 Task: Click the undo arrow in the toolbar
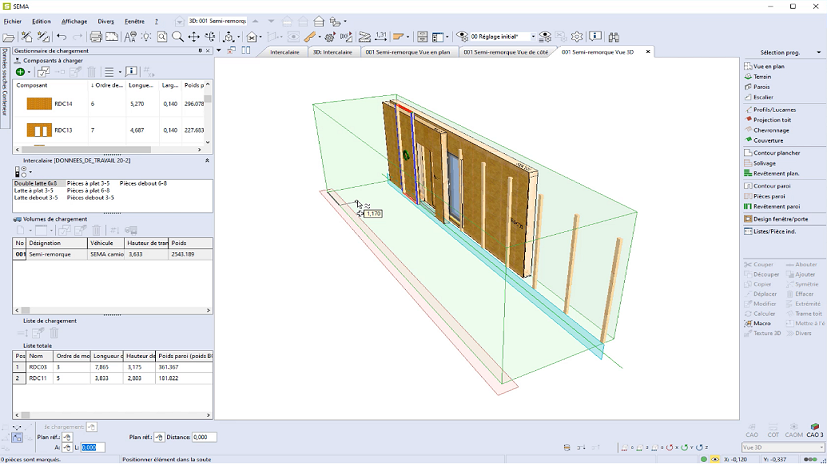pos(62,37)
